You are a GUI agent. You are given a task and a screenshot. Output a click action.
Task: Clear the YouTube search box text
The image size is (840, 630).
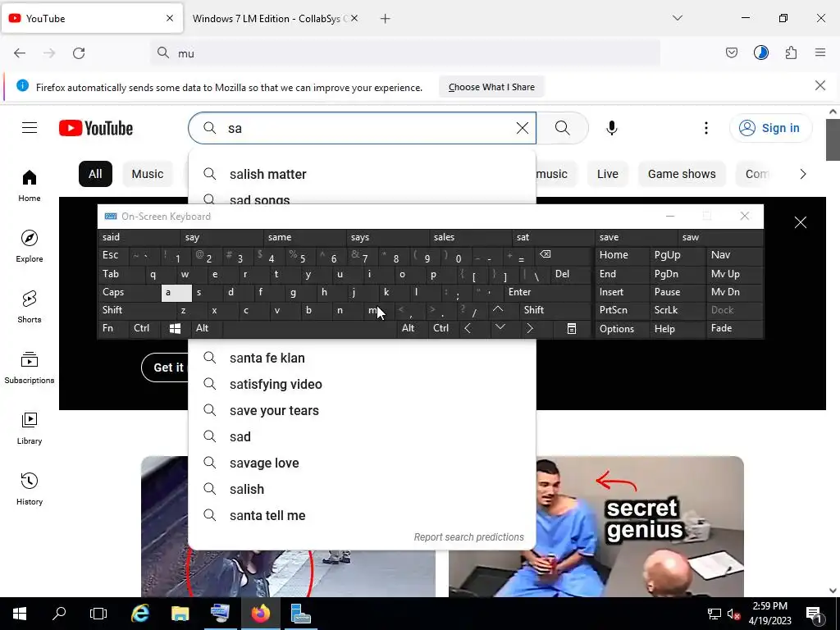point(523,128)
